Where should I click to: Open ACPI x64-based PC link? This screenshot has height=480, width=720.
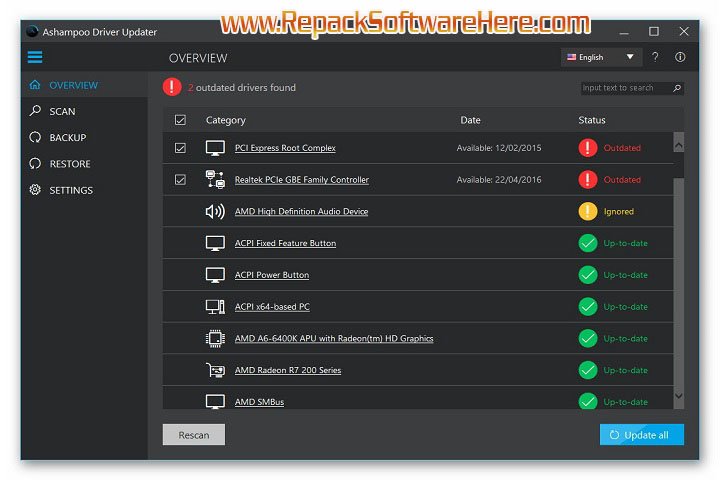272,306
